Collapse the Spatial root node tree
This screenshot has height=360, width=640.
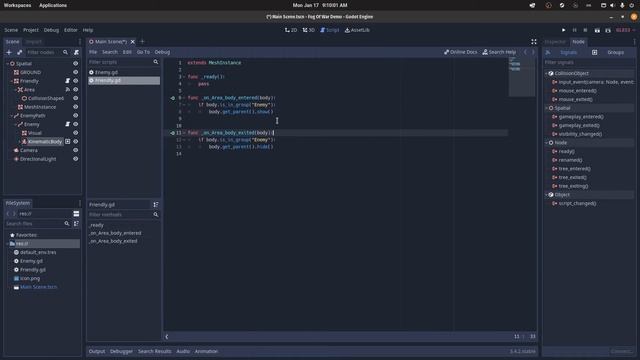tap(7, 64)
